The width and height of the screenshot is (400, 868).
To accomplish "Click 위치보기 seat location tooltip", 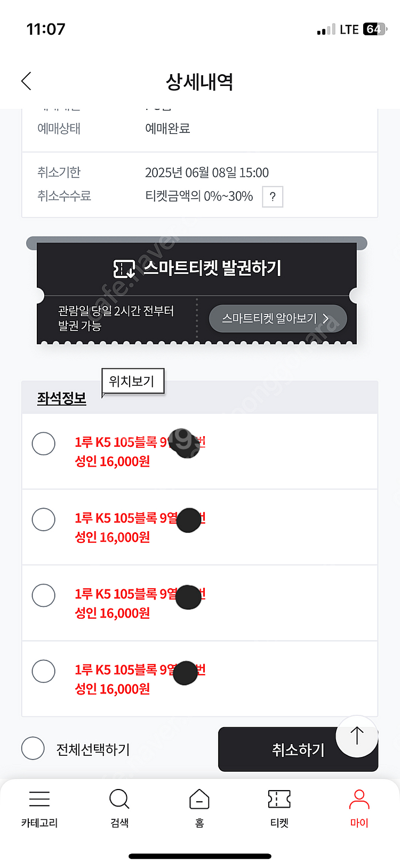I will [132, 381].
